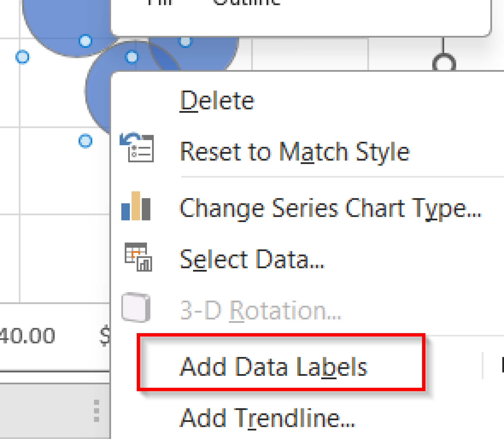The image size is (504, 439).
Task: Click the round handle on the chart's right edge
Action: [444, 63]
